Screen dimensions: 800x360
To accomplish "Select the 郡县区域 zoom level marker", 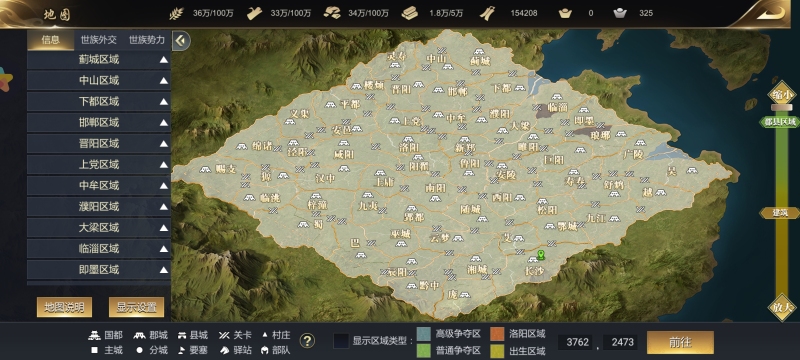I will (x=780, y=122).
